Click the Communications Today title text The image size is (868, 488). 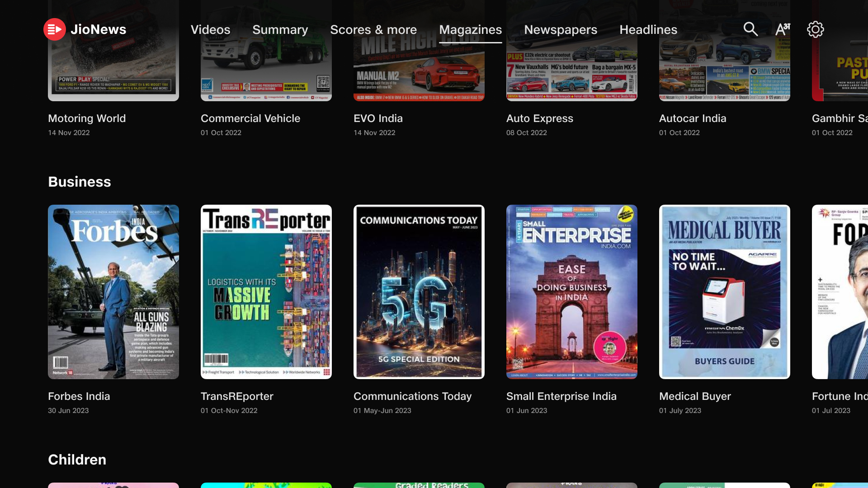pos(412,396)
